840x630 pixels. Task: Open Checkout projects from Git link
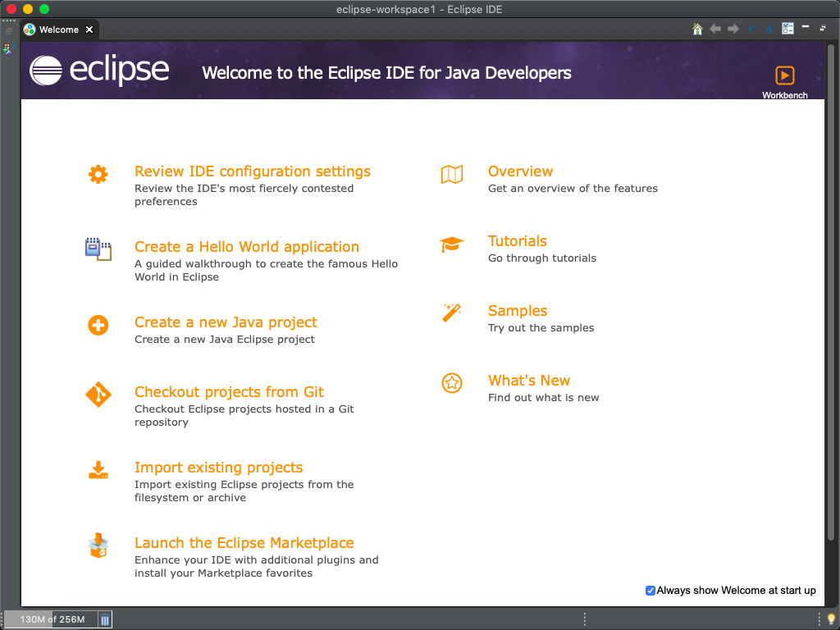[x=229, y=392]
